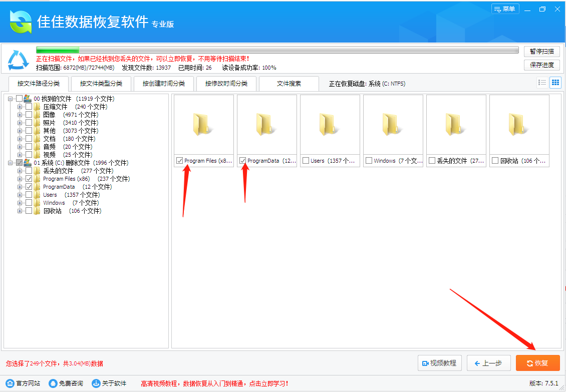Click the 官方网站 home icon

pos(10,383)
